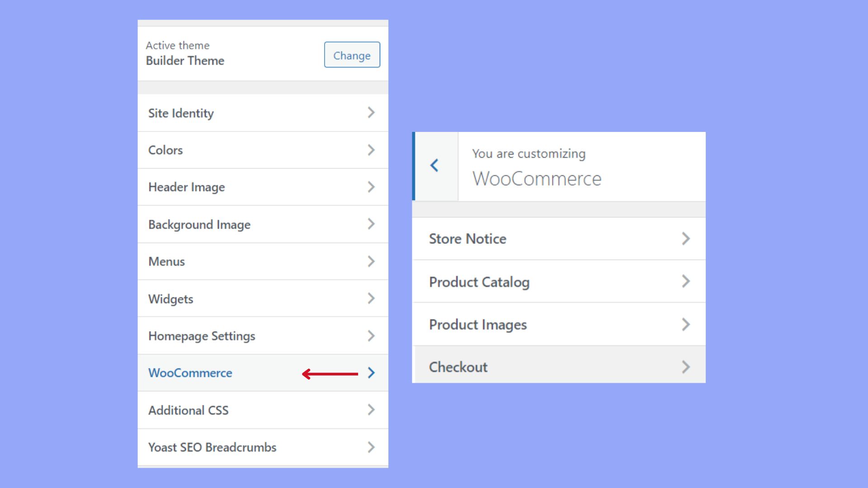Image resolution: width=868 pixels, height=488 pixels.
Task: Open the Background Image section
Action: (199, 225)
